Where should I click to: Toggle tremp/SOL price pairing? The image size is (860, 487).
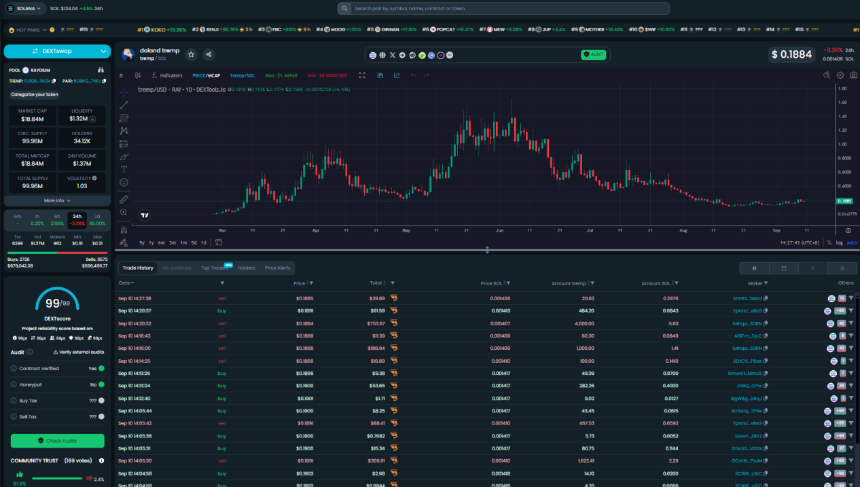click(x=242, y=76)
